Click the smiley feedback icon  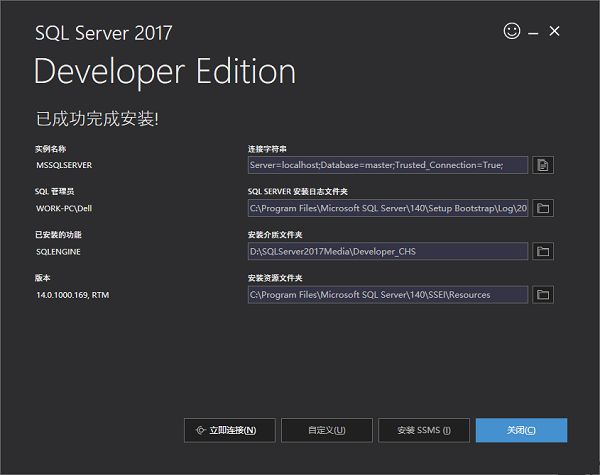tap(512, 31)
